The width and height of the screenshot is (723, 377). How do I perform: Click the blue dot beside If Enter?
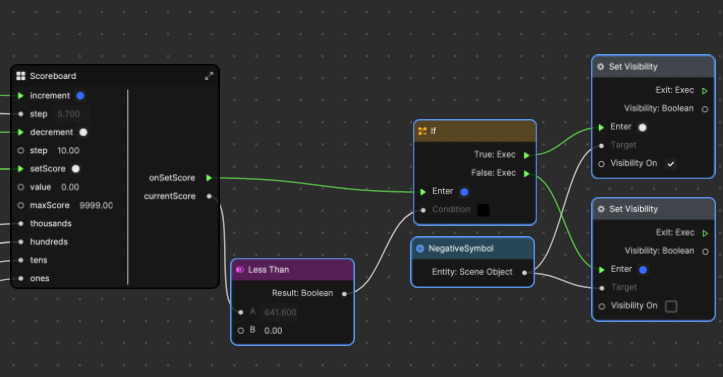click(464, 192)
